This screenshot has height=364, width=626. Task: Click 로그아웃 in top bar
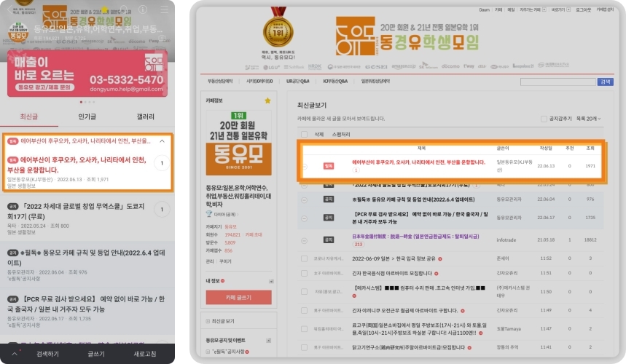coord(583,10)
